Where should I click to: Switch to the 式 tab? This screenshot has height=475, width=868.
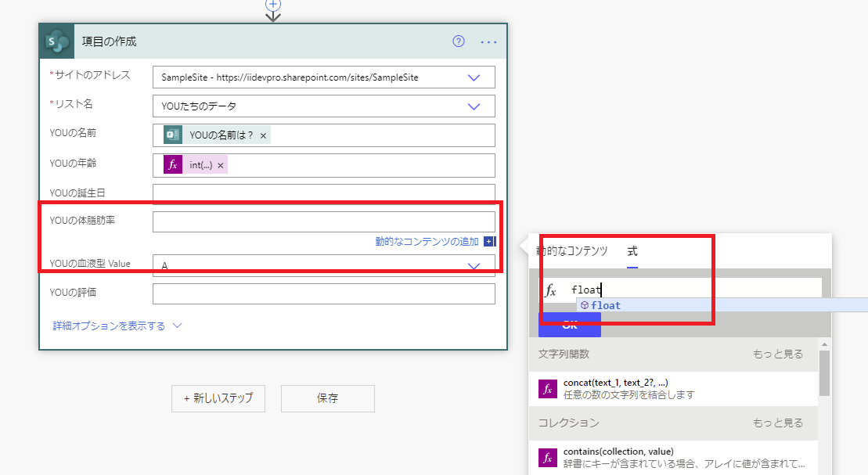[x=632, y=251]
